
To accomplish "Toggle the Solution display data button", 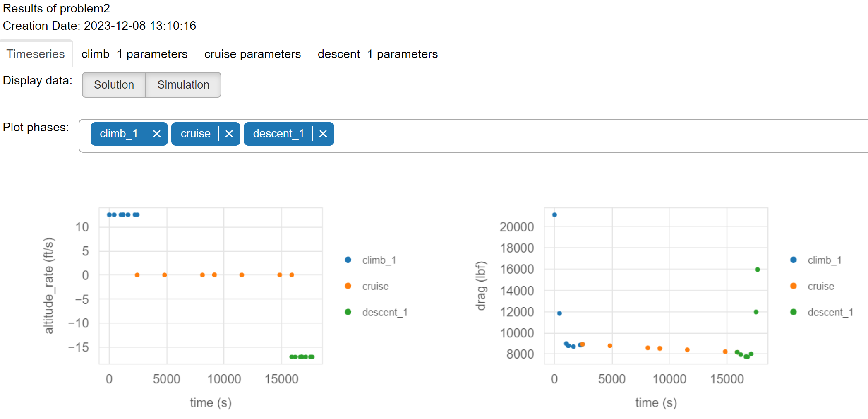I will [114, 85].
